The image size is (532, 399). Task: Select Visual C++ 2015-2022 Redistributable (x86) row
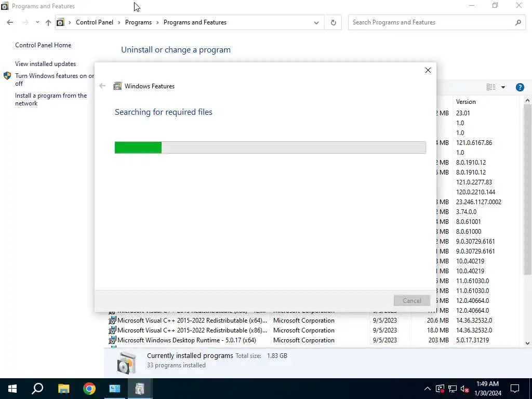click(313, 330)
